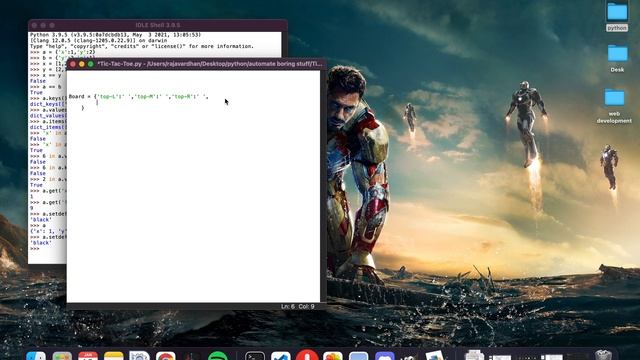This screenshot has height=360, width=640.
Task: Open Terminal from the dock
Action: click(x=255, y=356)
